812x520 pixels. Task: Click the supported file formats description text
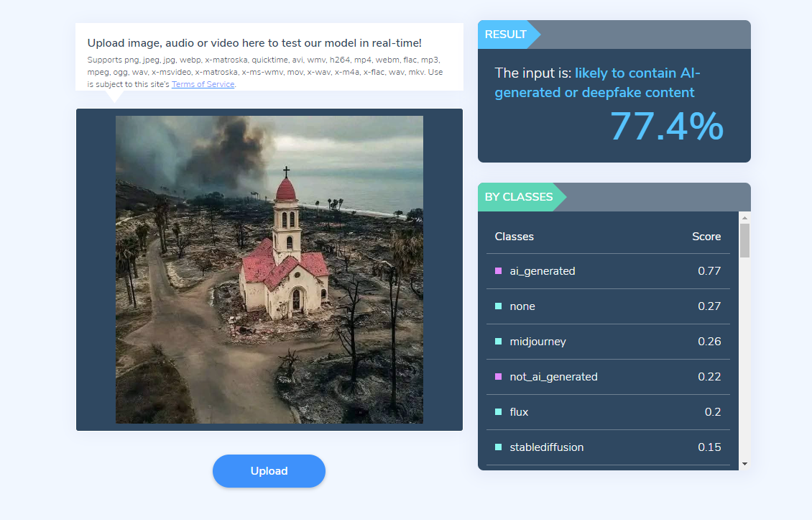(x=264, y=72)
